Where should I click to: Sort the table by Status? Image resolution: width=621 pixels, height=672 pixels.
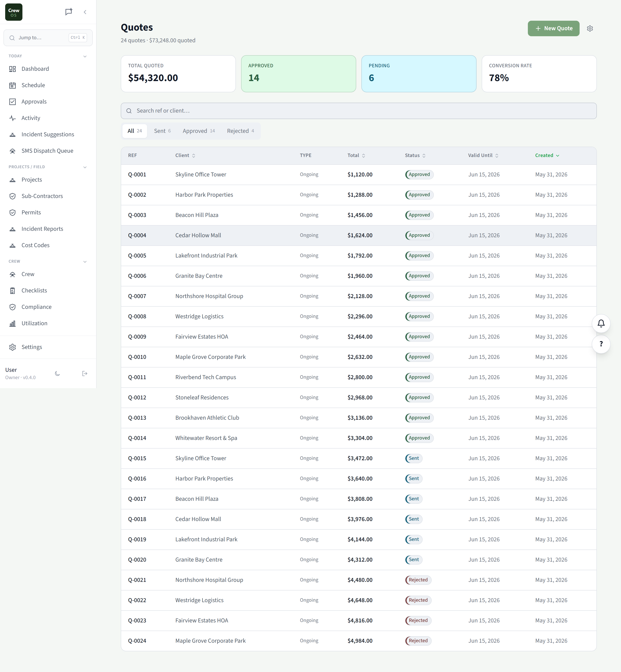coord(415,155)
